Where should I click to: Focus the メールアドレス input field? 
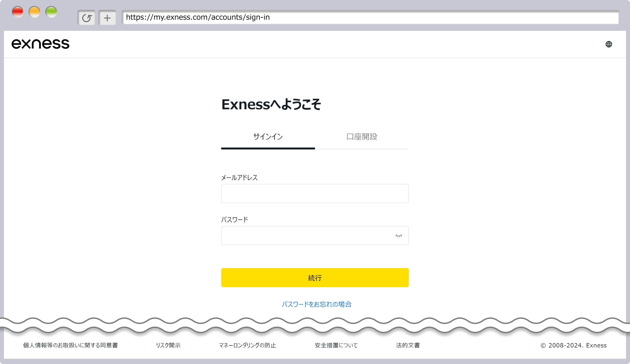pyautogui.click(x=315, y=193)
